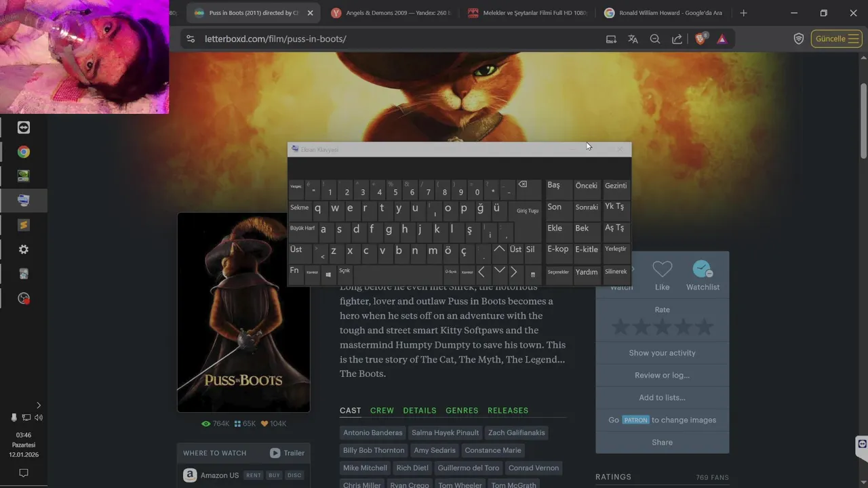Close the Puss in Boots tab
Screen dimensions: 868x488
pyautogui.click(x=311, y=13)
